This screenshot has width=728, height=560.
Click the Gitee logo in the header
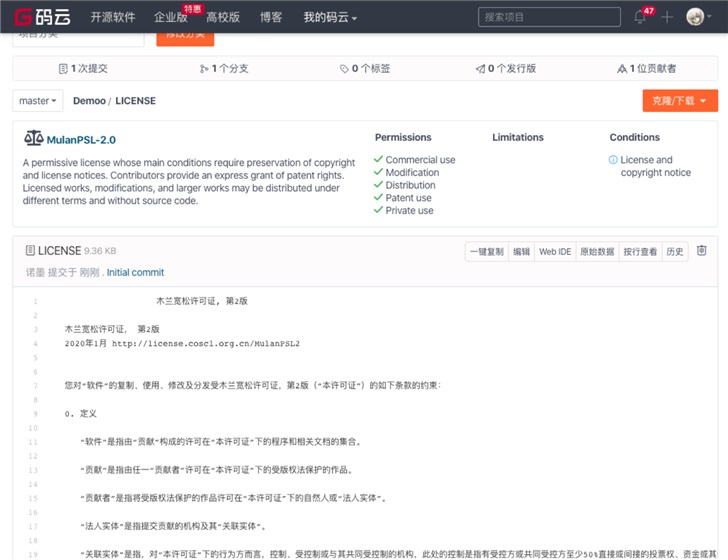coord(42,17)
